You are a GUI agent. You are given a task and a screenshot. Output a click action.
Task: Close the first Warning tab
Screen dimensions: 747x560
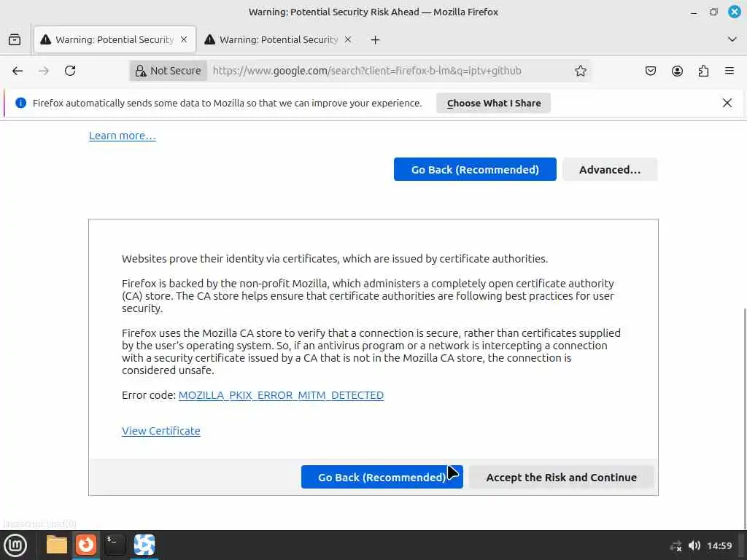click(184, 39)
